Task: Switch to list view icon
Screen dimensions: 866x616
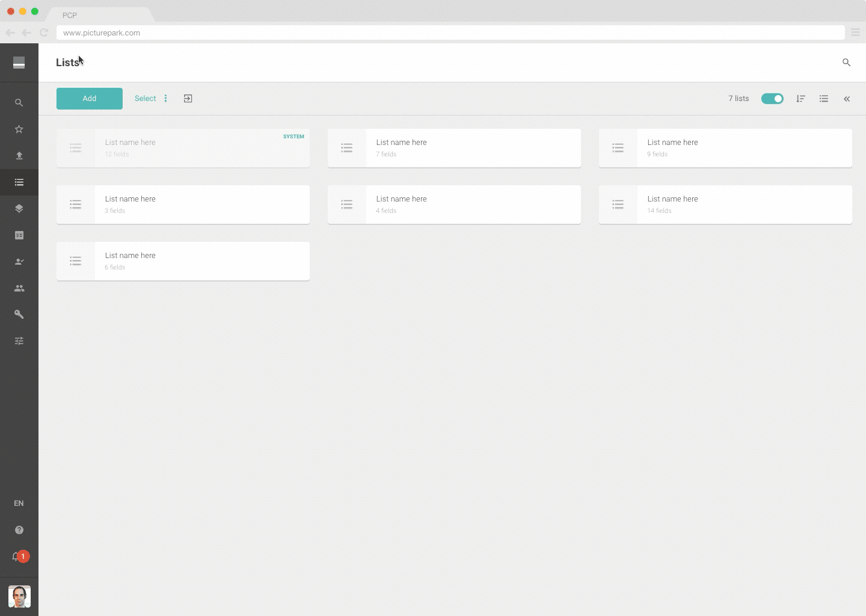Action: [824, 99]
